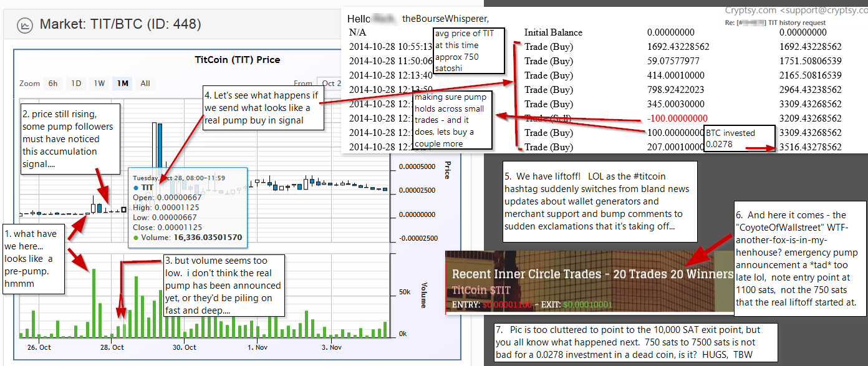Click the 3209.43268562 balance value
Viewport: 868px width, 366px height.
pyautogui.click(x=811, y=118)
